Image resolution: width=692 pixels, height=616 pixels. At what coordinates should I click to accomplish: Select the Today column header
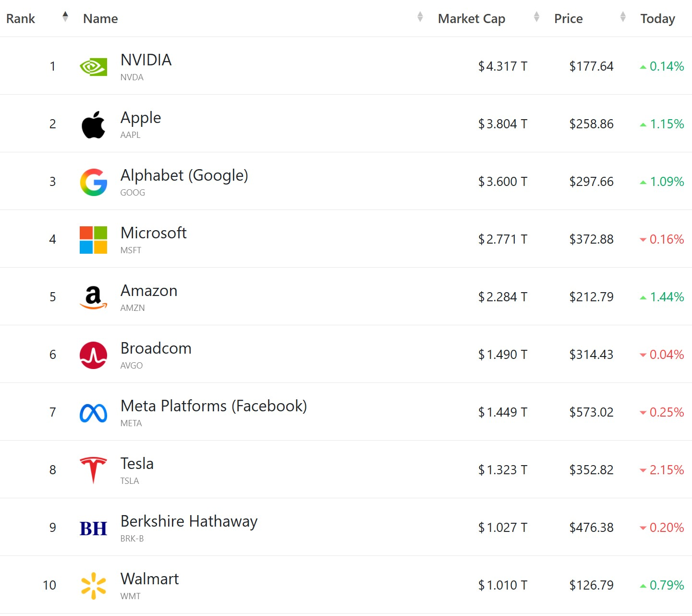(657, 19)
